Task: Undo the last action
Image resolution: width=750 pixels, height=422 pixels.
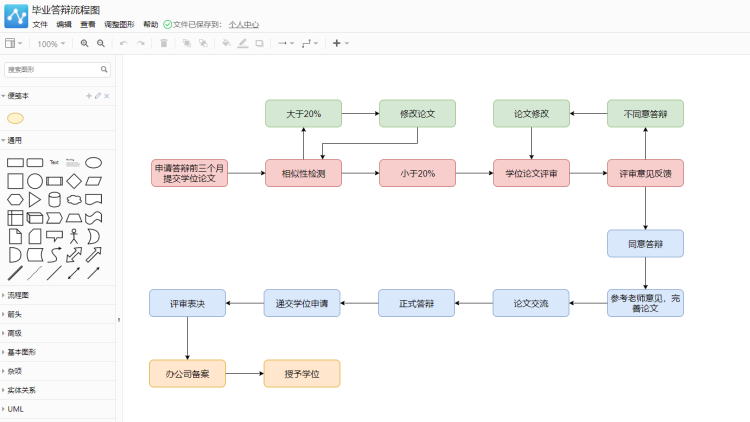Action: (x=124, y=44)
